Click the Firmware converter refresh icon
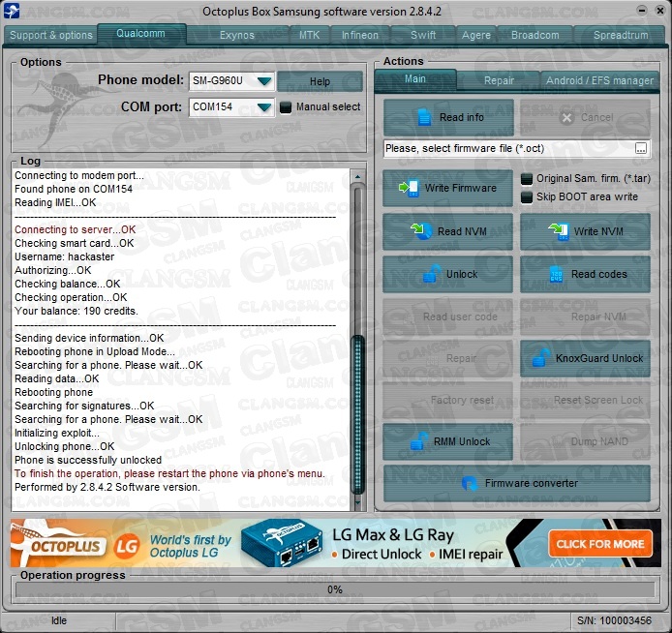The width and height of the screenshot is (672, 633). pos(470,483)
